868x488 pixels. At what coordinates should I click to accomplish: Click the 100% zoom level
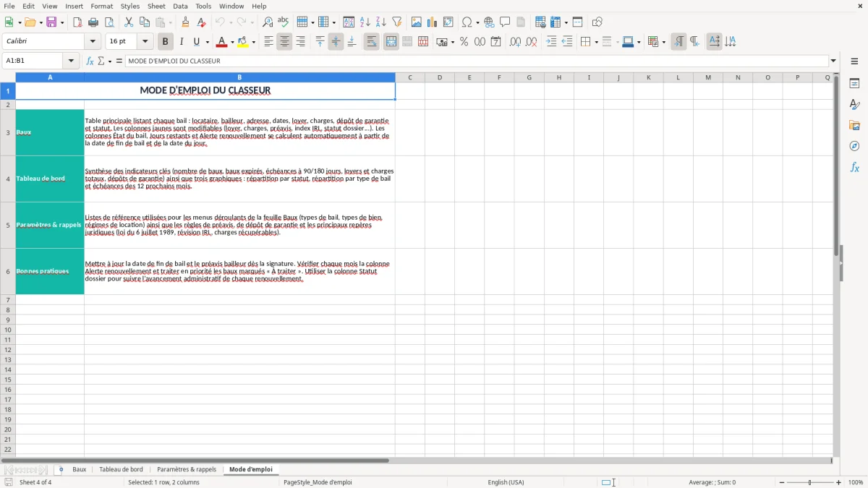point(856,482)
